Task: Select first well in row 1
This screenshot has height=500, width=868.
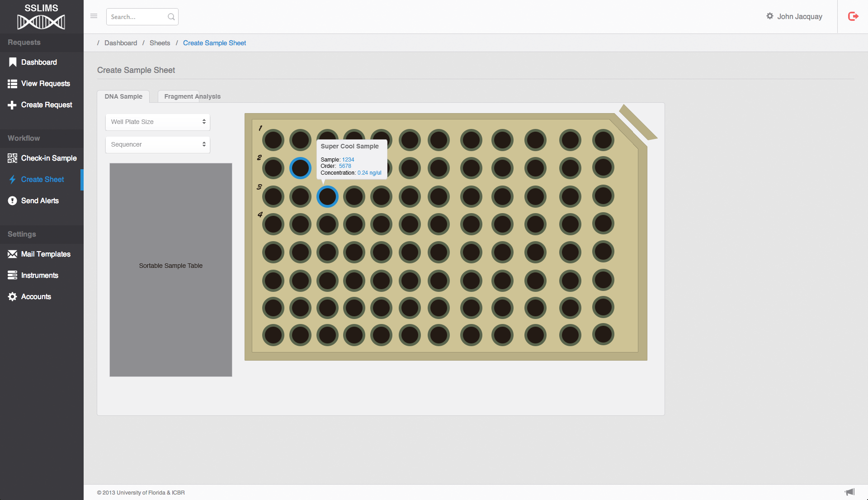Action: coord(273,140)
